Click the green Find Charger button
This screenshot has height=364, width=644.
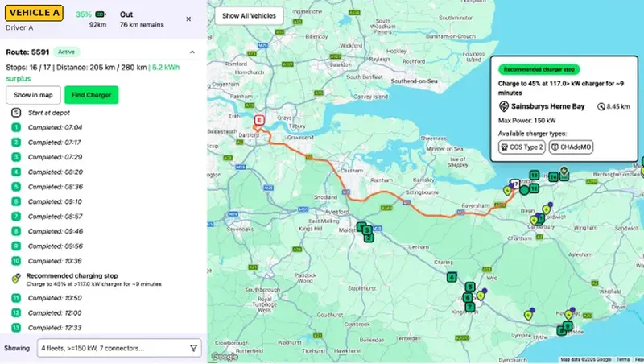click(x=91, y=95)
